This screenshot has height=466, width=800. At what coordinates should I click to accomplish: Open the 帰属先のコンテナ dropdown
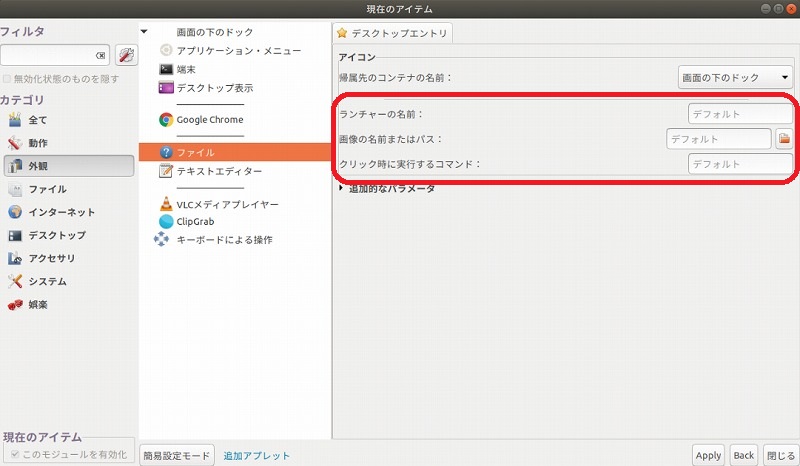pos(735,78)
